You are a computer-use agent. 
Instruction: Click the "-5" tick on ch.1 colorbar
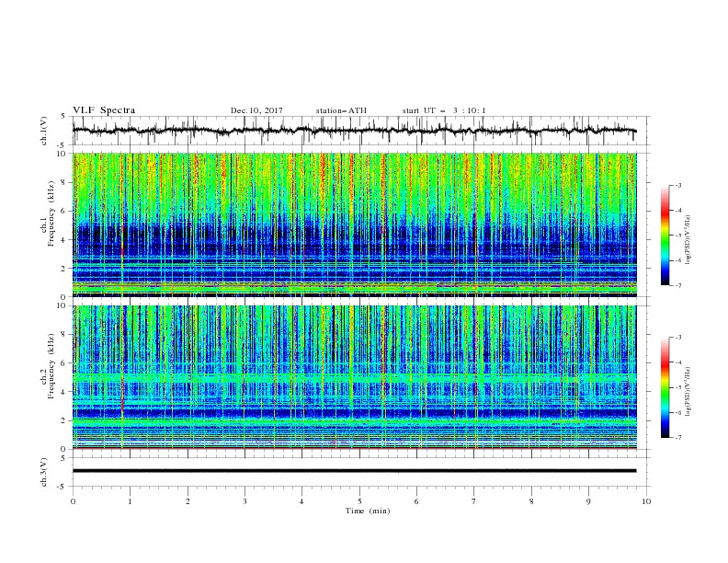(x=677, y=236)
